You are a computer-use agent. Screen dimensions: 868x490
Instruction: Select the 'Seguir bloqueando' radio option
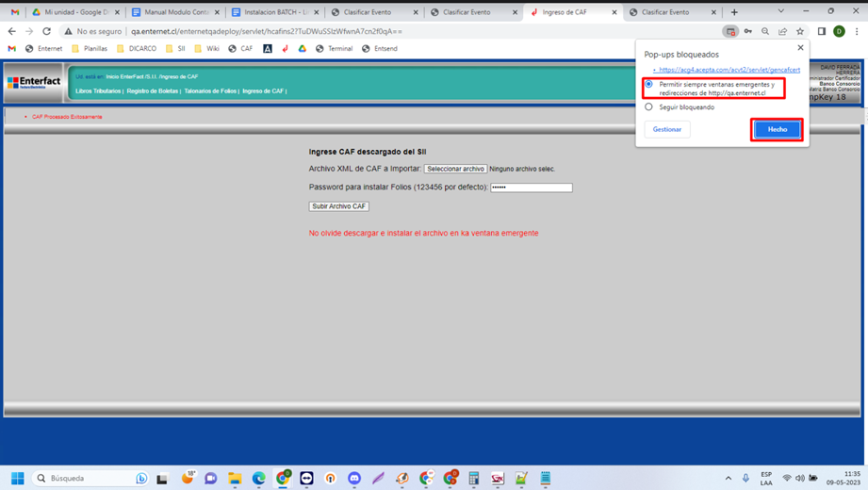(648, 107)
